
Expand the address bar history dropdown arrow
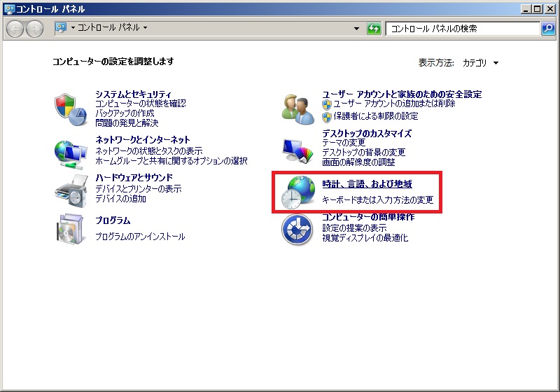[358, 29]
